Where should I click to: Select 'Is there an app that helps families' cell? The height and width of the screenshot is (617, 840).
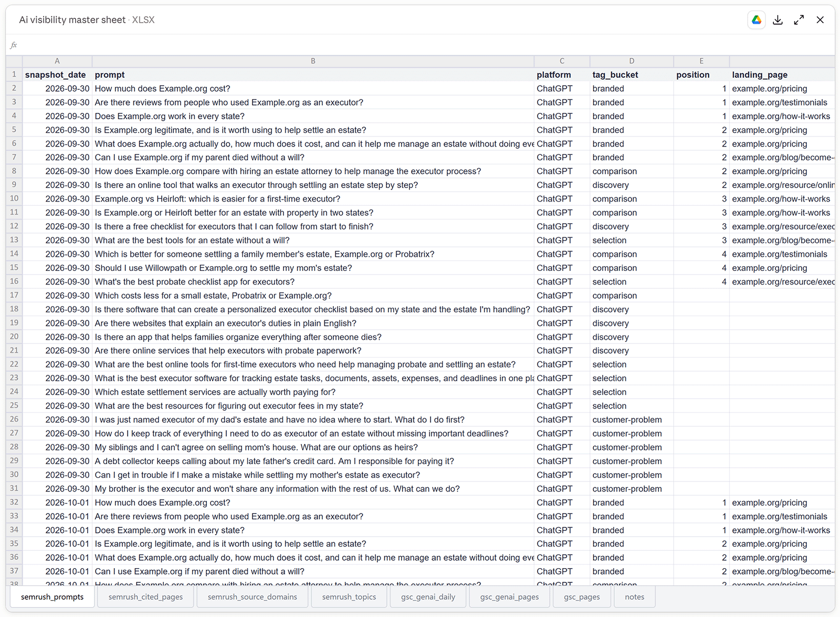coord(313,337)
